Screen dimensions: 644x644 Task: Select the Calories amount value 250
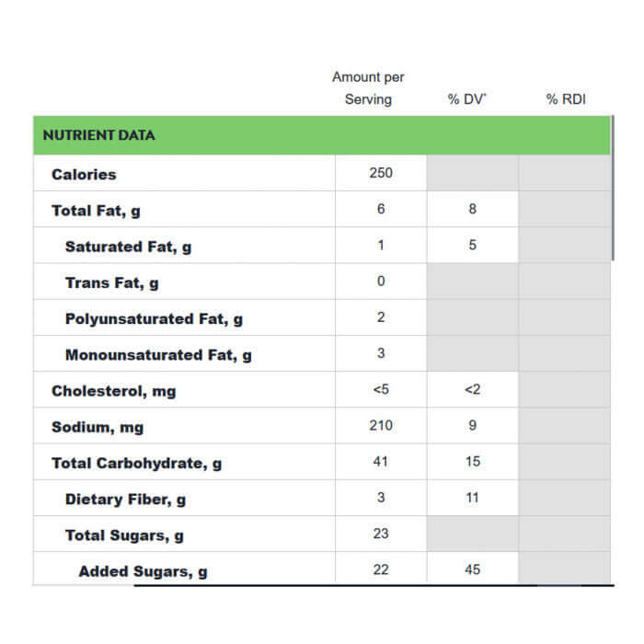click(x=381, y=173)
